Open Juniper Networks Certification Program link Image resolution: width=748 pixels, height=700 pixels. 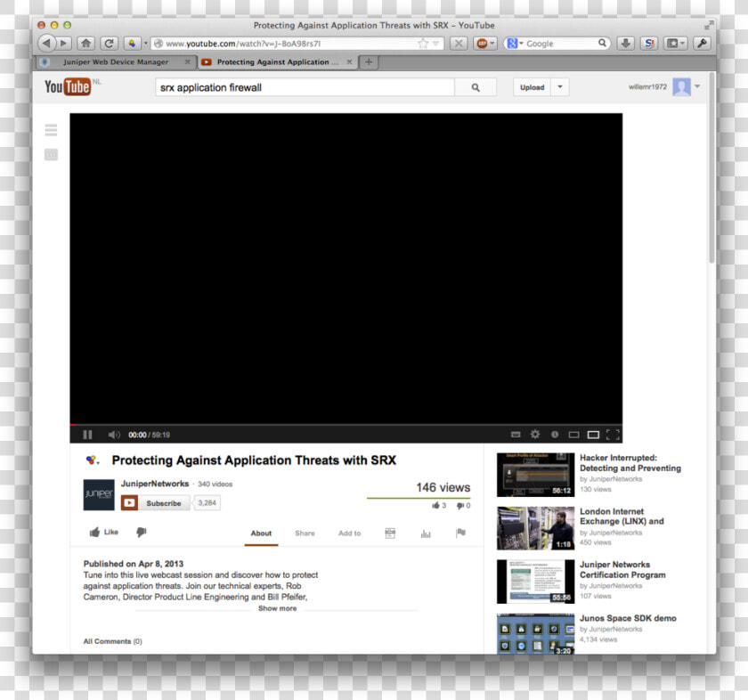[622, 570]
